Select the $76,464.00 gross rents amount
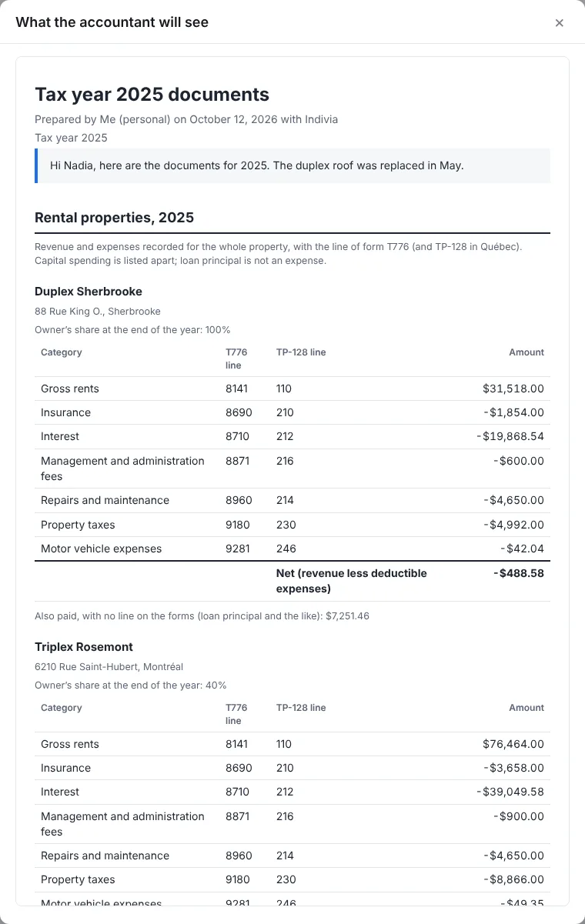This screenshot has width=585, height=924. tap(513, 744)
